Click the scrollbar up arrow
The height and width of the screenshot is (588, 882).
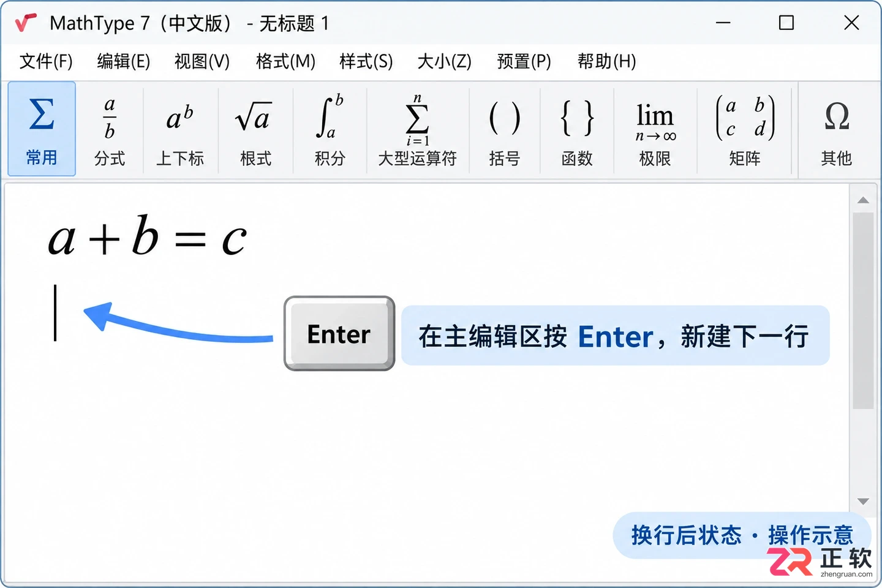click(x=863, y=200)
